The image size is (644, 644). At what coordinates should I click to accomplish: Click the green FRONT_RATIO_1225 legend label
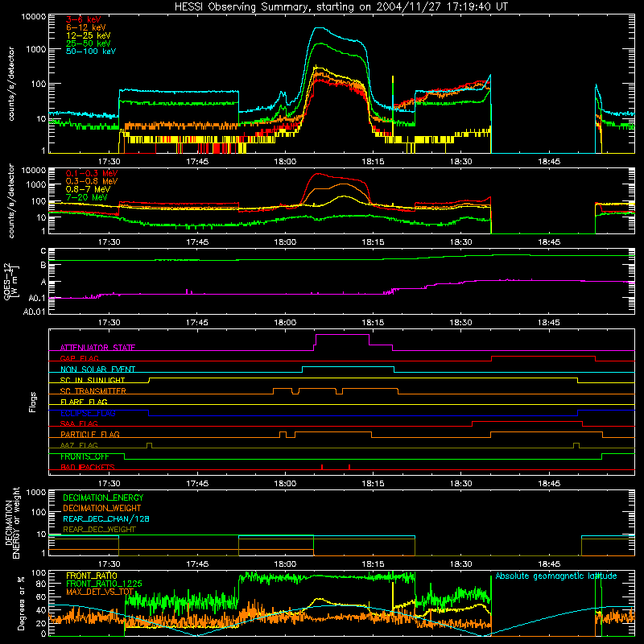coord(104,584)
